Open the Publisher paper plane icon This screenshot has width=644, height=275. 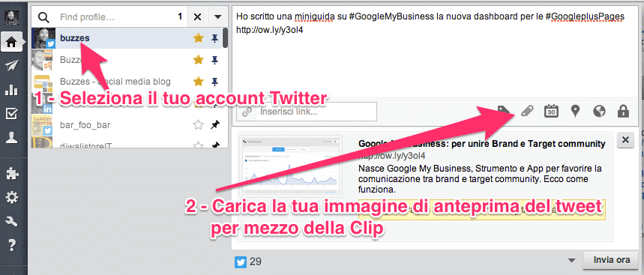coord(11,67)
